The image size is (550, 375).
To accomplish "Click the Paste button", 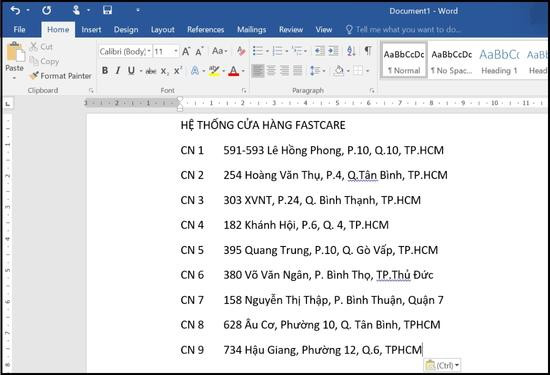I will (x=14, y=56).
